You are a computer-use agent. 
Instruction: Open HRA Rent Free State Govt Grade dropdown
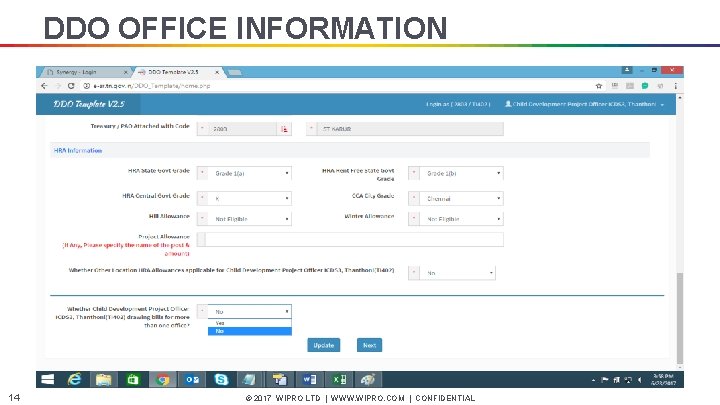(462, 173)
